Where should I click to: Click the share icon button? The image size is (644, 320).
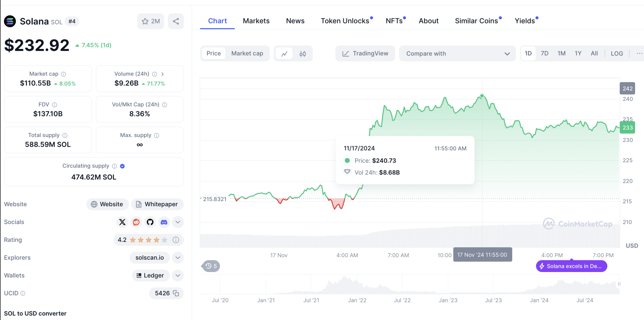coord(176,21)
